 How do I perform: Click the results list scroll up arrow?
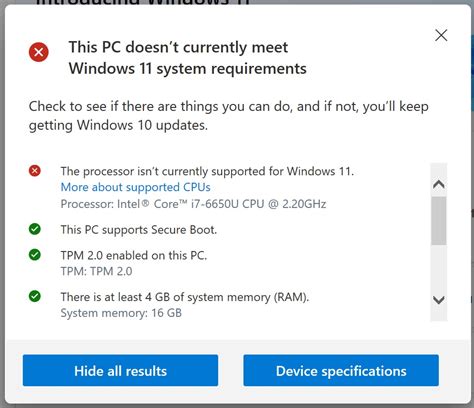[x=439, y=184]
